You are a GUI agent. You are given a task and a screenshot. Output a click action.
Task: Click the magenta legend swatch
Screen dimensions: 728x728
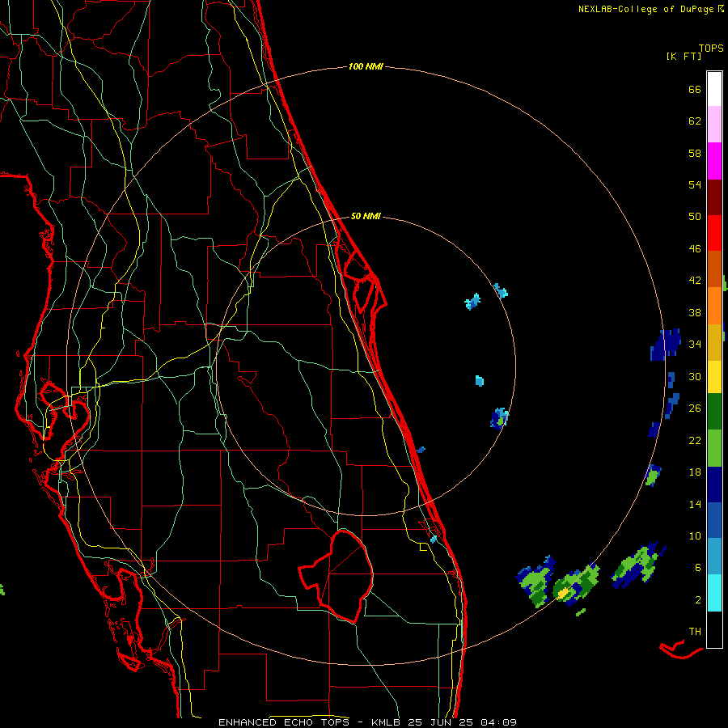point(714,161)
